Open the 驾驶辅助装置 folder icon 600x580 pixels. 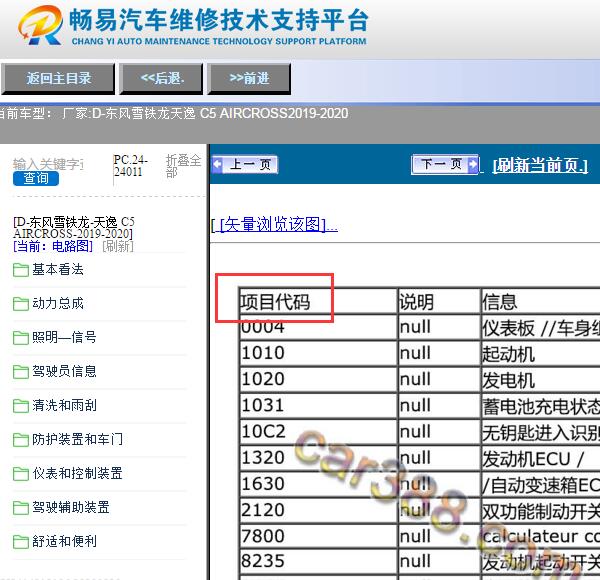tap(21, 508)
